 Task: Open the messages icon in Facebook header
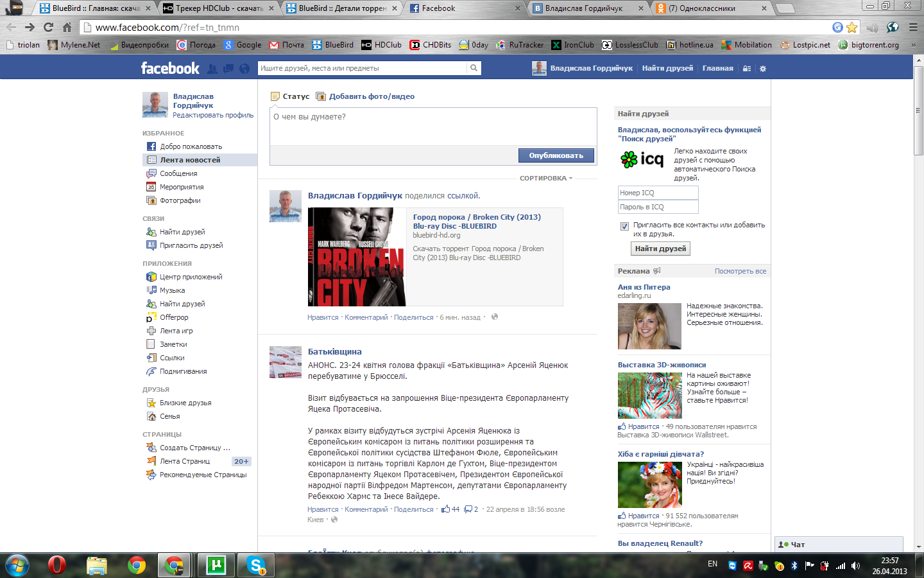[228, 69]
